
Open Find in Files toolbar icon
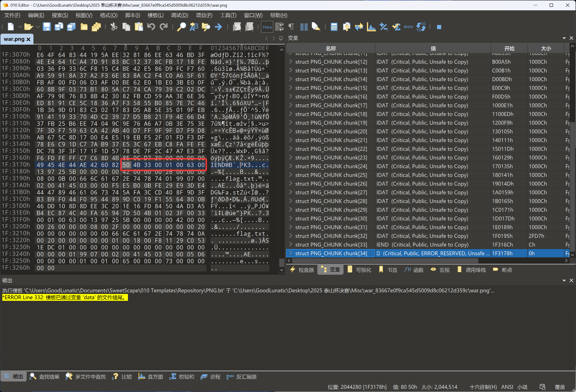206,27
